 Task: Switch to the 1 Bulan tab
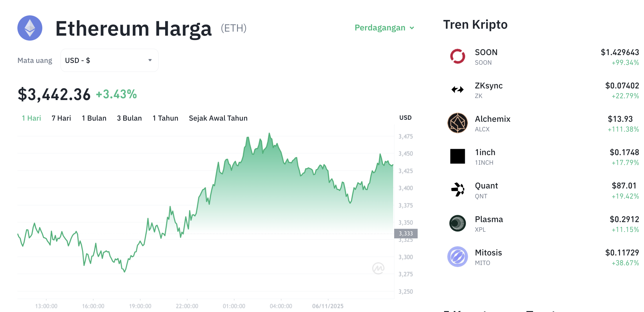click(94, 118)
